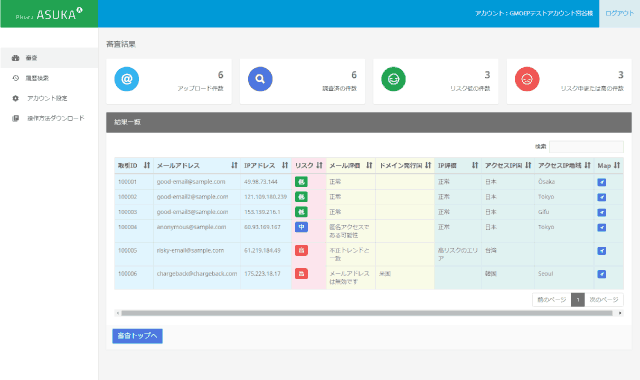Open the map icon for transaction 100005

click(602, 251)
